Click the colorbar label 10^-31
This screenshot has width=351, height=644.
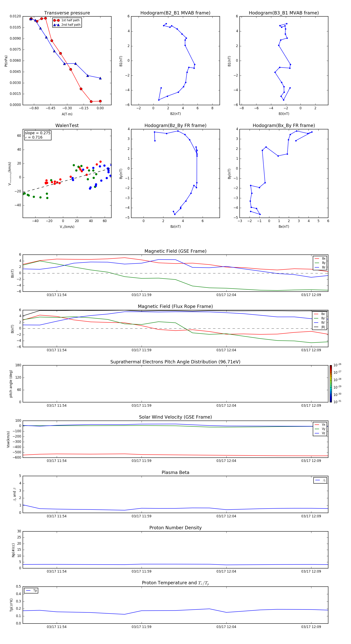coord(337,402)
